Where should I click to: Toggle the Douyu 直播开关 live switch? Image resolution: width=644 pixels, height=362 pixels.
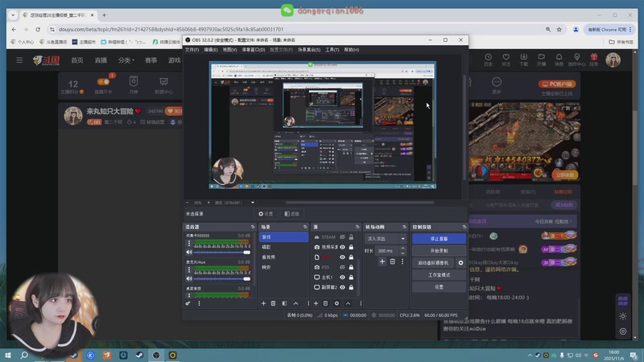pos(104,82)
